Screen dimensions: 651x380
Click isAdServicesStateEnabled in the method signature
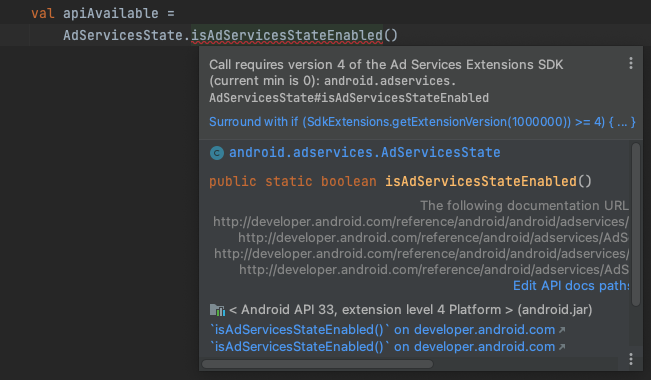(481, 181)
